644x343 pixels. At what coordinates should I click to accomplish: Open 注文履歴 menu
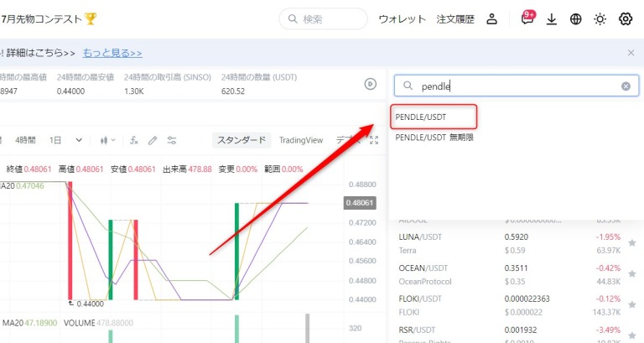pos(455,19)
